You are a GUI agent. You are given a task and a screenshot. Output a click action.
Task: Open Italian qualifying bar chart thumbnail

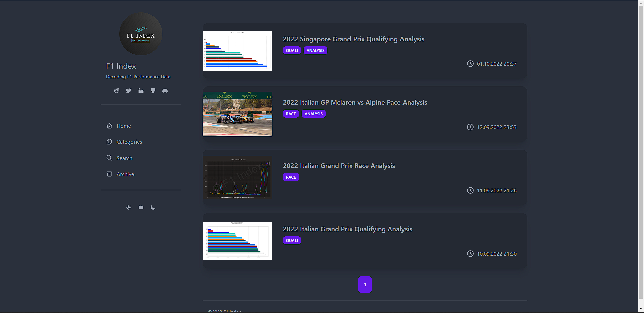click(237, 241)
